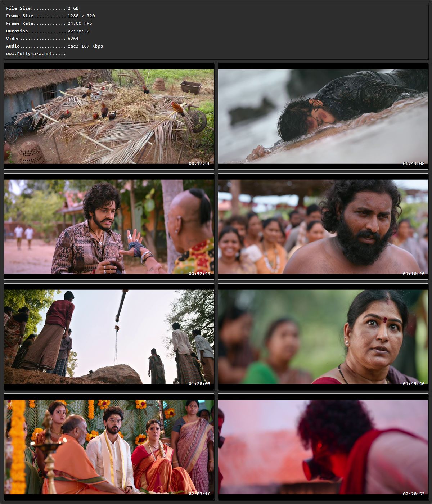Open the thumbnail at timestamp 00:52:49
The image size is (432, 504).
click(109, 226)
